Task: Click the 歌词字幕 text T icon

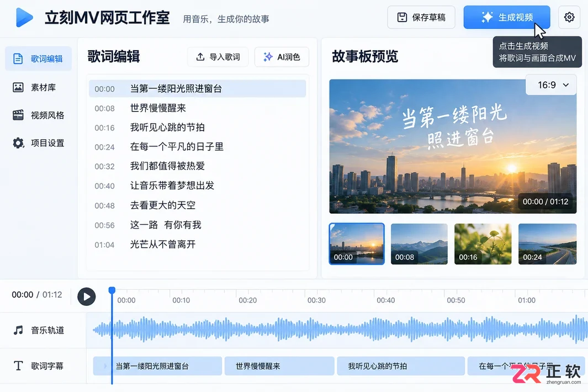Action: [x=18, y=365]
